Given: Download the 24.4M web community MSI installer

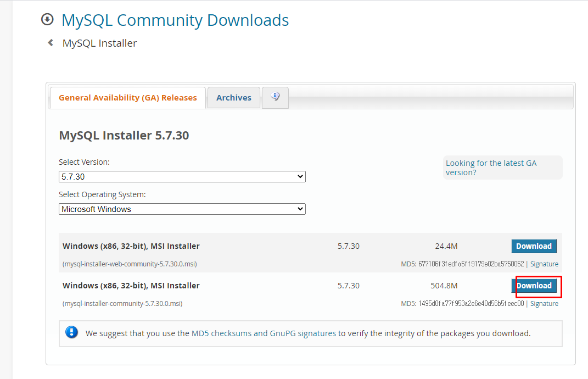Looking at the screenshot, I should pos(534,246).
